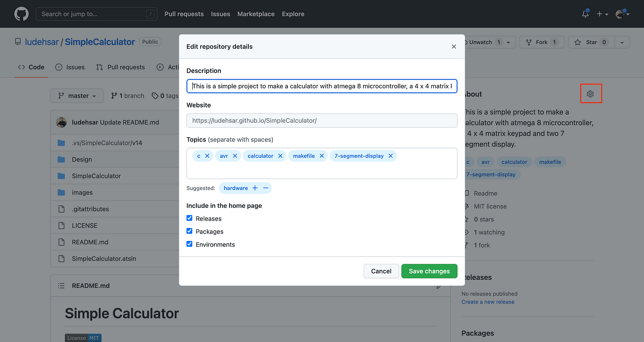Star the repository
644x342 pixels.
(x=591, y=42)
